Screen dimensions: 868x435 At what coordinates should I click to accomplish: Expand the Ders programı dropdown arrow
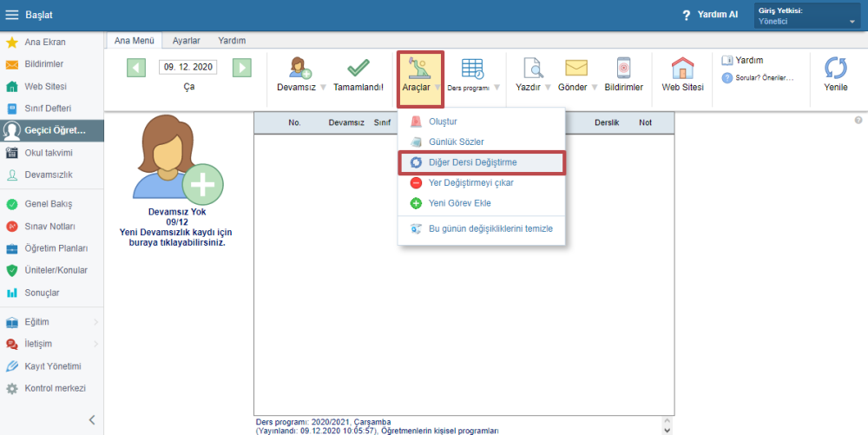tap(496, 88)
